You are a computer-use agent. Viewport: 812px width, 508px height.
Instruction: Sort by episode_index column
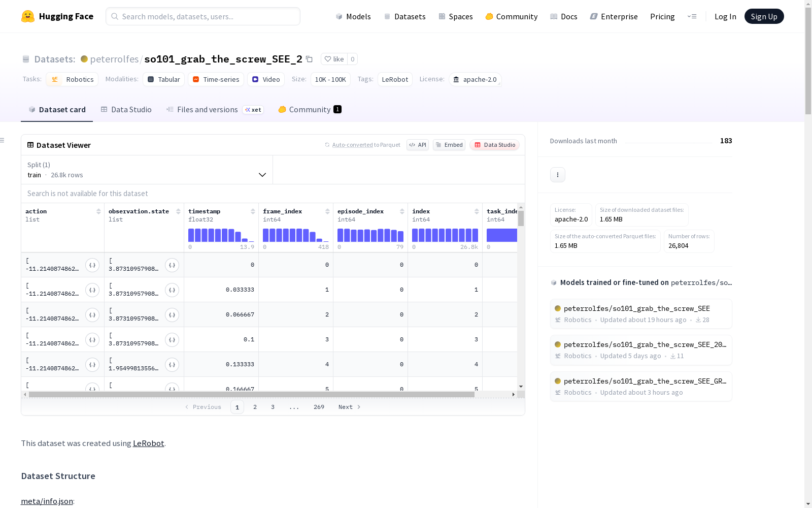tap(402, 211)
